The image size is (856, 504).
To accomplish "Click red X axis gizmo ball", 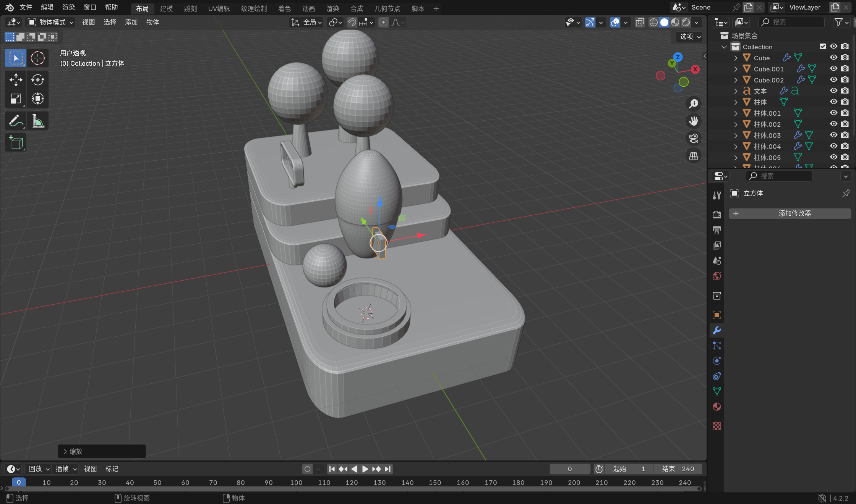I will [x=695, y=69].
